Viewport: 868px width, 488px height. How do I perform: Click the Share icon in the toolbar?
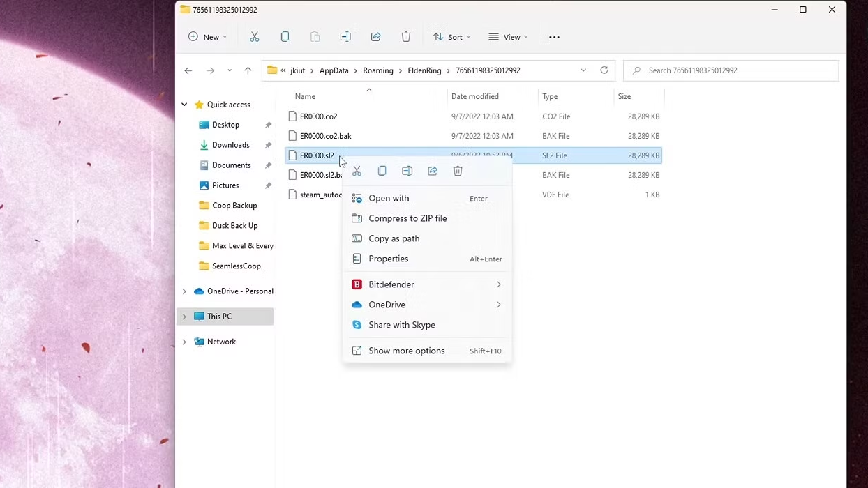(375, 37)
